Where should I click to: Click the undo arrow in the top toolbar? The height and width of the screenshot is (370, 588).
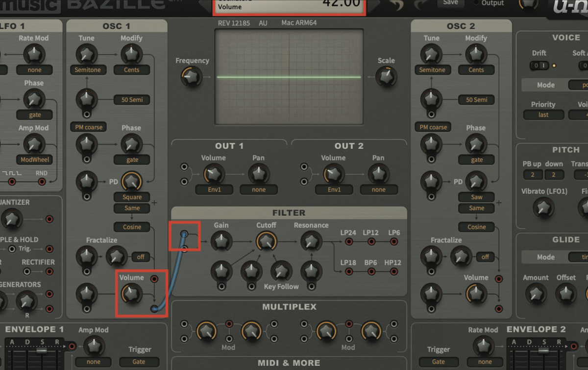(396, 5)
